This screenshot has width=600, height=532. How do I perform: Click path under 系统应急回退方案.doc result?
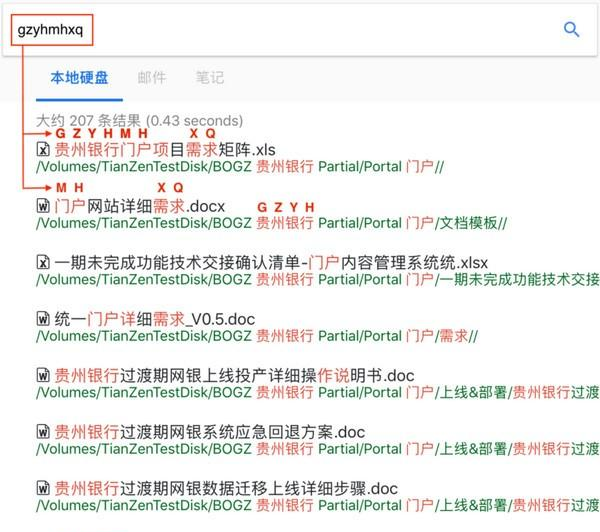[x=318, y=449]
